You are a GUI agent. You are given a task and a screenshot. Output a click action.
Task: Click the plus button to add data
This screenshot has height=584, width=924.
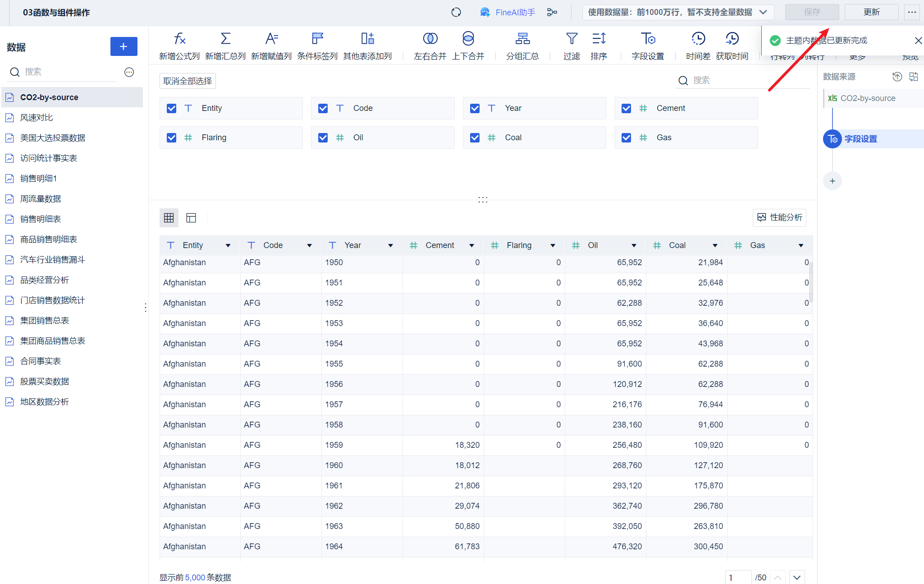coord(124,46)
